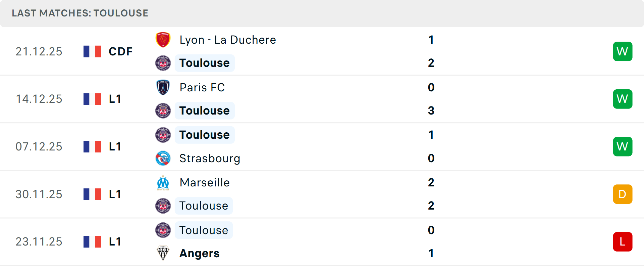Click Toulouse crest in the Angers match

(163, 230)
